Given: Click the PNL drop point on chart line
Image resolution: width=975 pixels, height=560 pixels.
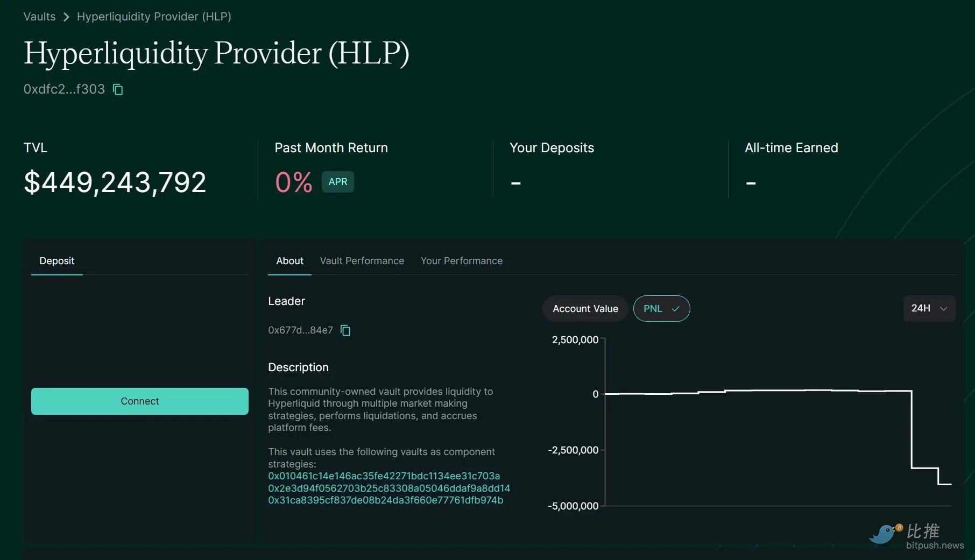Looking at the screenshot, I should (912, 430).
